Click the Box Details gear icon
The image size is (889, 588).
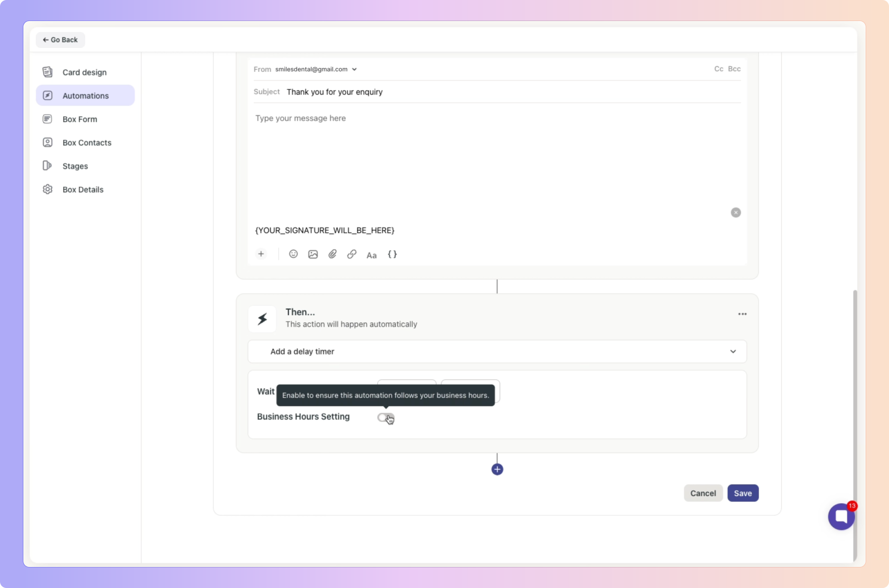[x=48, y=189]
